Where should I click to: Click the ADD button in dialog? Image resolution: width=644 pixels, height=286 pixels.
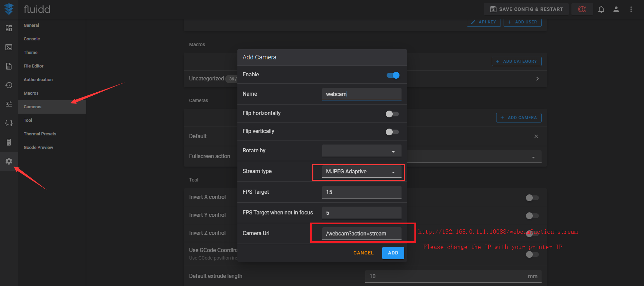coord(393,253)
